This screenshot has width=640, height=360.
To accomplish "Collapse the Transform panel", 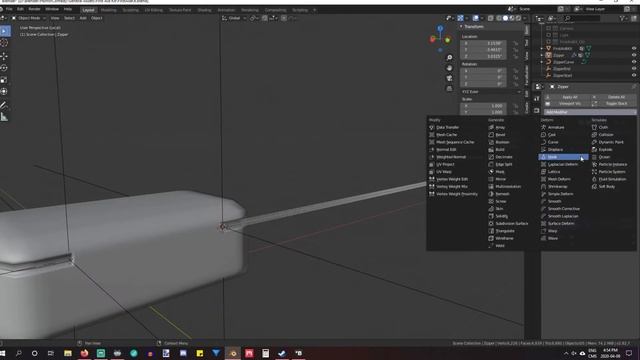I will click(x=462, y=27).
